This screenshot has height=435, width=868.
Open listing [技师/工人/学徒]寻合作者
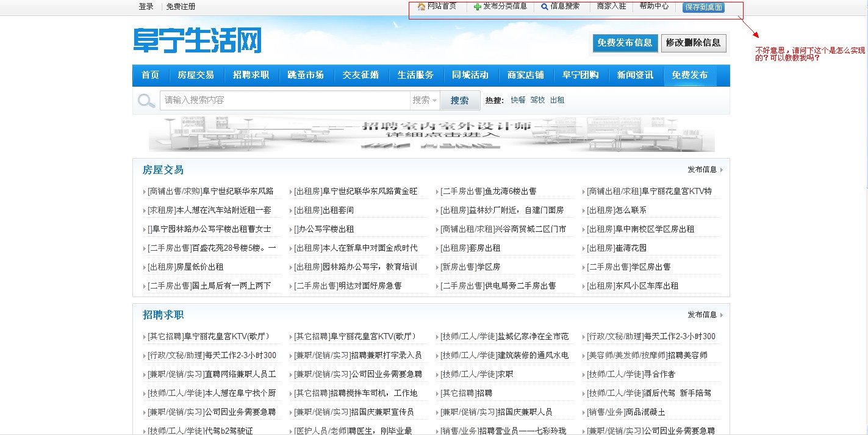[x=631, y=375]
